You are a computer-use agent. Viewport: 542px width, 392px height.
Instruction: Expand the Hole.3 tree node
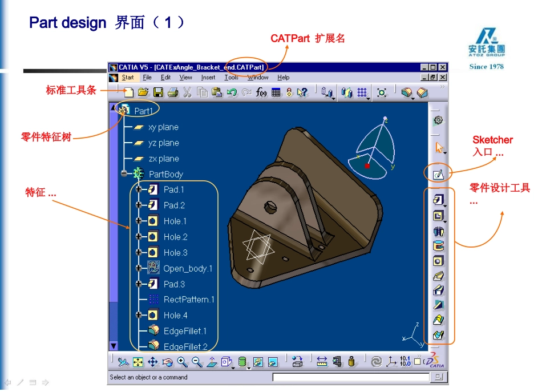(x=139, y=252)
